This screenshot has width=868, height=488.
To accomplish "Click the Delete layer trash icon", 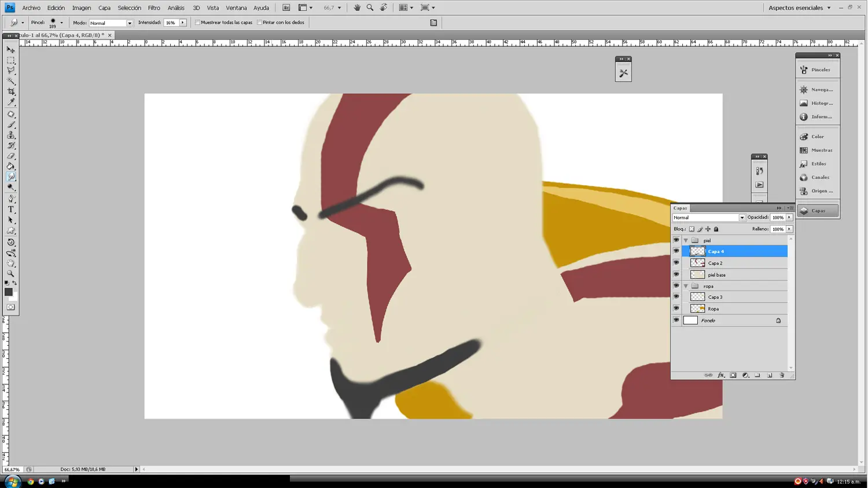I will pos(782,375).
